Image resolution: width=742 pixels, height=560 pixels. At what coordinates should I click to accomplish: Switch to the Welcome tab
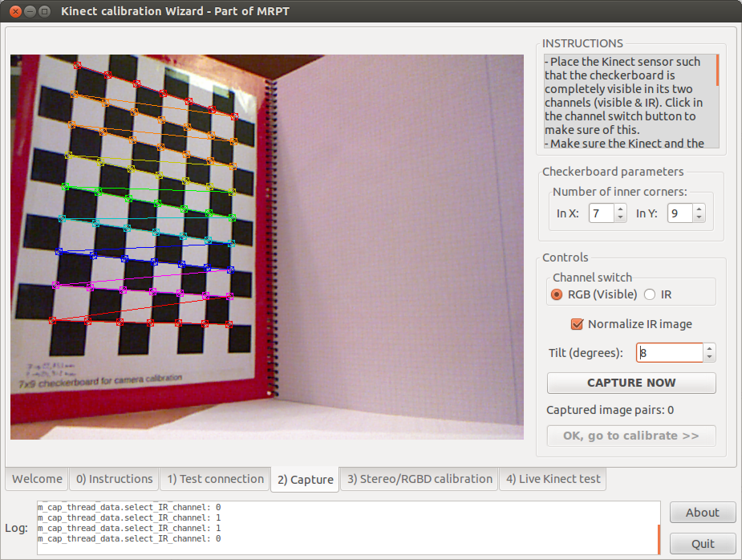click(37, 479)
